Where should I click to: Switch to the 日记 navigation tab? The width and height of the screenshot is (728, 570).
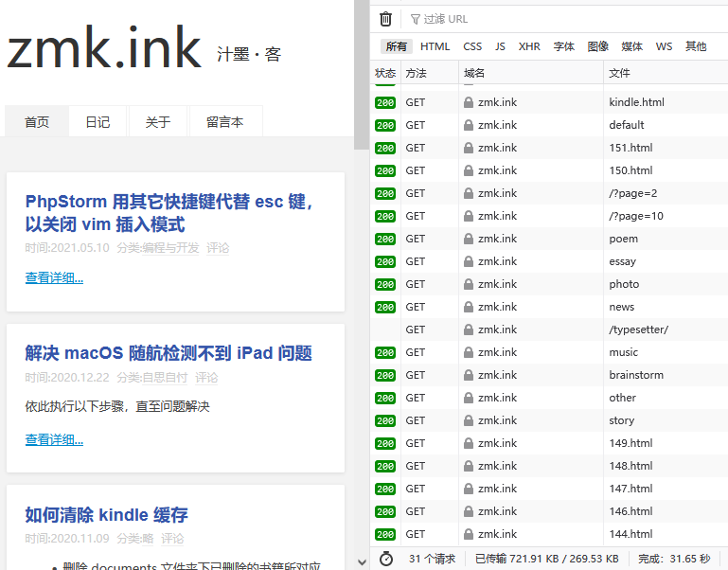click(98, 122)
